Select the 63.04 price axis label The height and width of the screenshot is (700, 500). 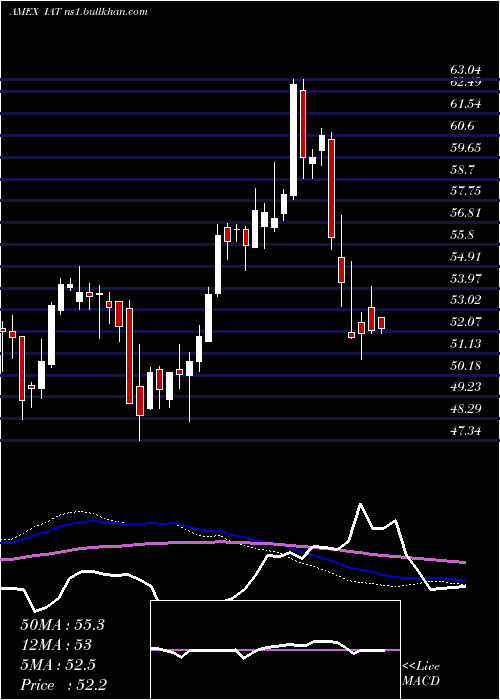tap(466, 70)
